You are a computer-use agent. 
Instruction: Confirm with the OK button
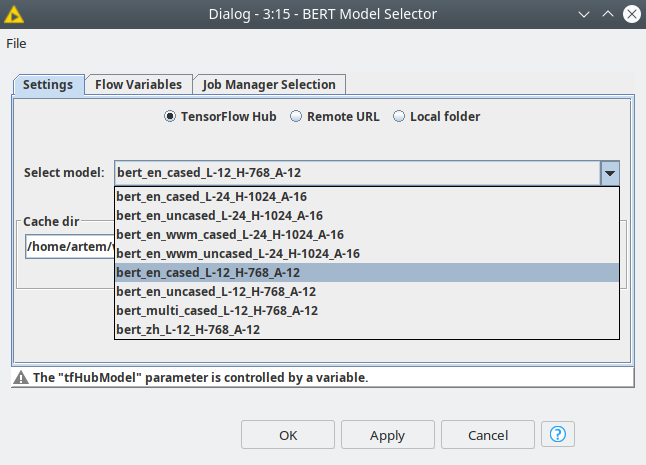coord(288,435)
